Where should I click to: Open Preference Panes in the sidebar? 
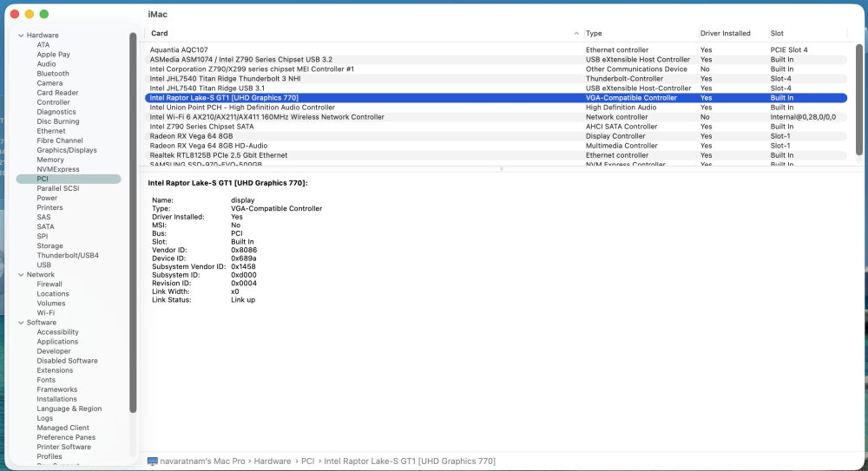(66, 437)
